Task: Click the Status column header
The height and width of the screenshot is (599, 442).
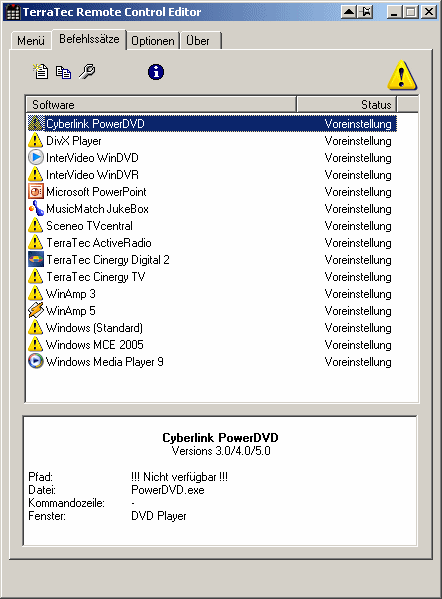Action: point(346,105)
